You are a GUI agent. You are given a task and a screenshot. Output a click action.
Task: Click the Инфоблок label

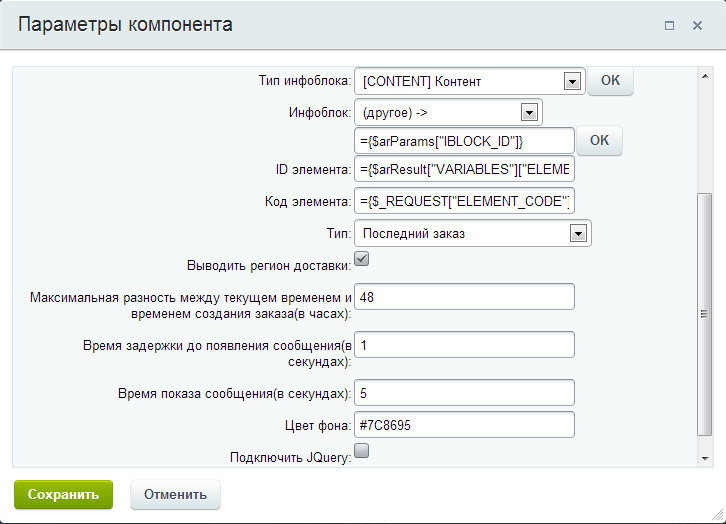coord(319,112)
